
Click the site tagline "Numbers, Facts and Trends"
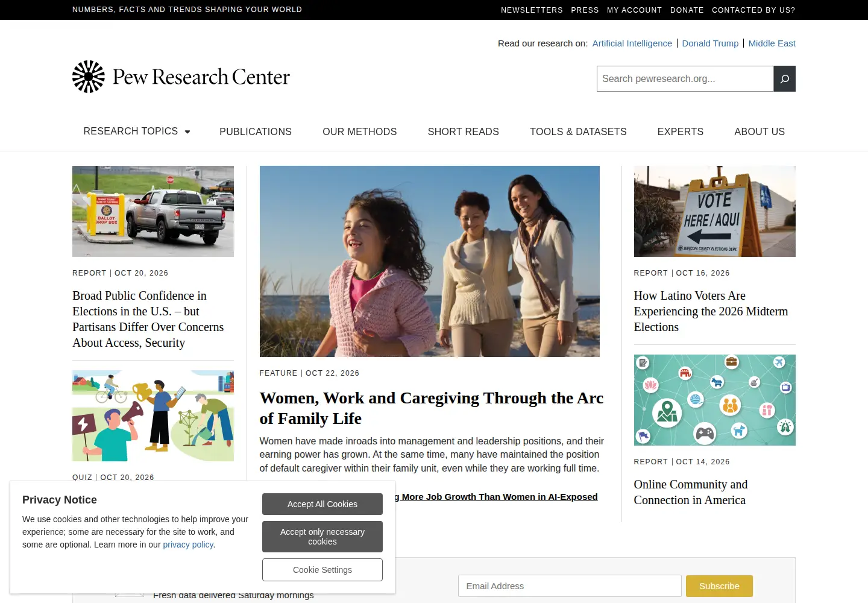187,10
